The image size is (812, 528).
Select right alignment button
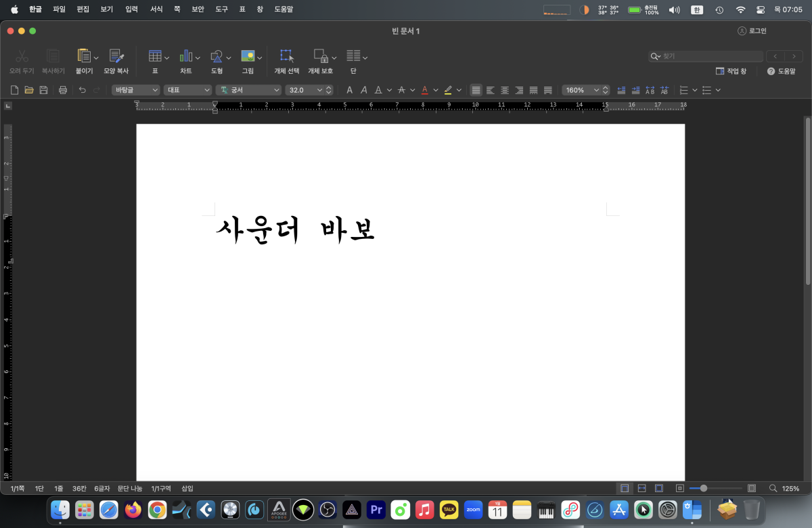[519, 90]
